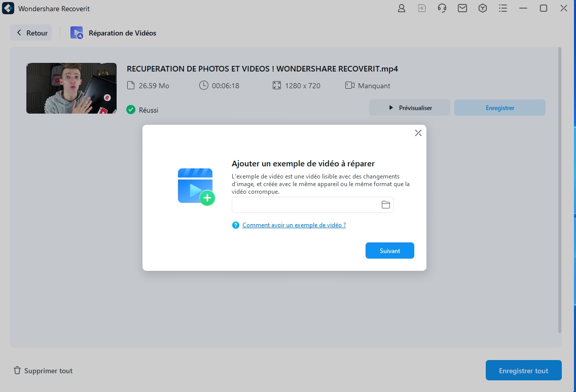The width and height of the screenshot is (576, 392).
Task: Open the mail envelope icon
Action: point(462,8)
